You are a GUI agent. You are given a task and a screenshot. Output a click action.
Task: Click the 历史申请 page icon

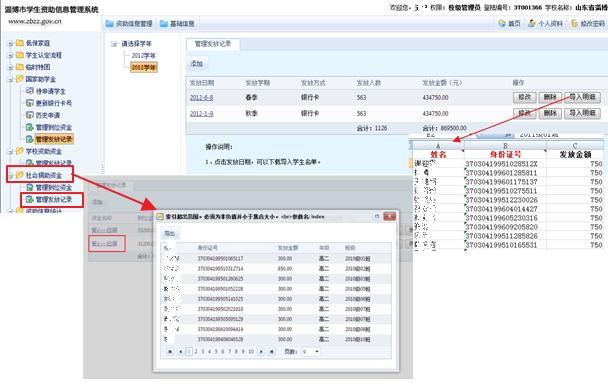30,115
